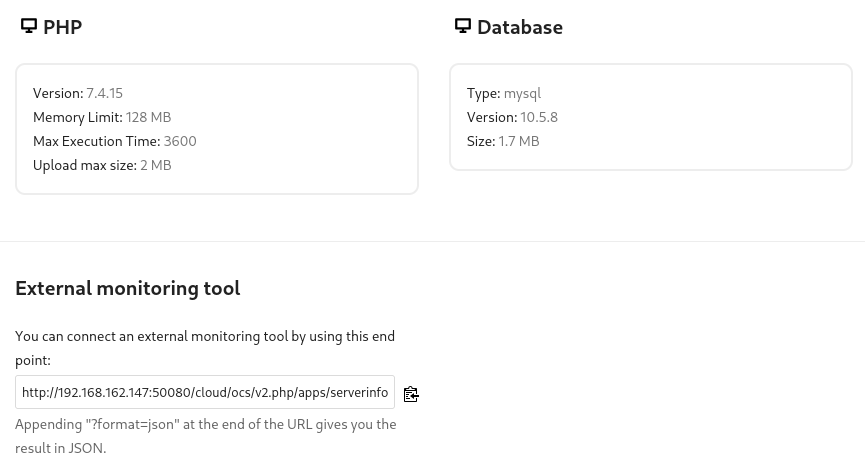Click the mysql type value
This screenshot has width=865, height=467.
(x=522, y=93)
